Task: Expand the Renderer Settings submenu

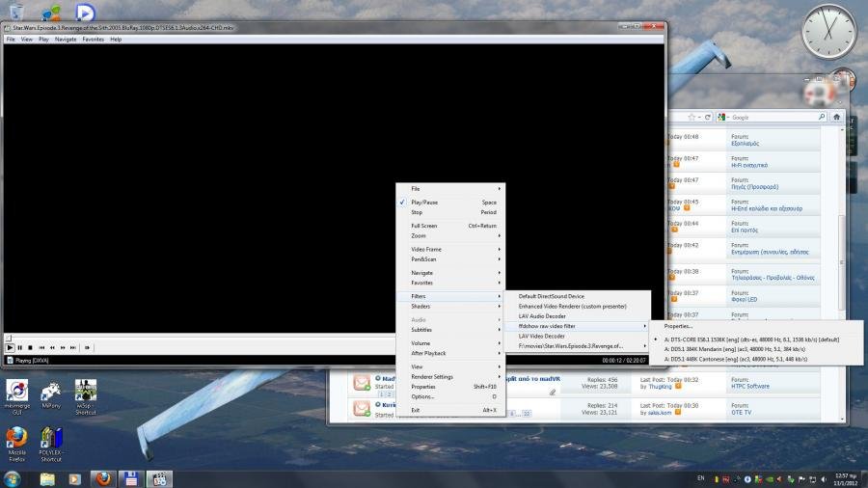Action: [x=450, y=377]
